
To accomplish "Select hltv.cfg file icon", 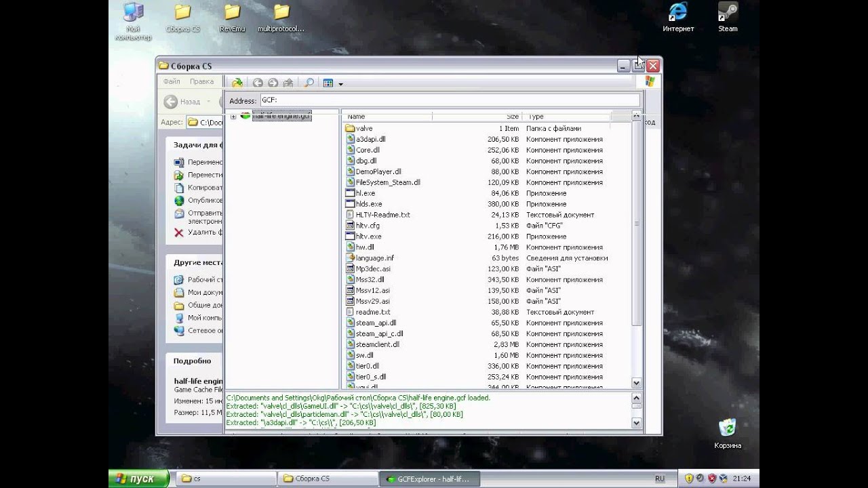I will click(x=350, y=226).
